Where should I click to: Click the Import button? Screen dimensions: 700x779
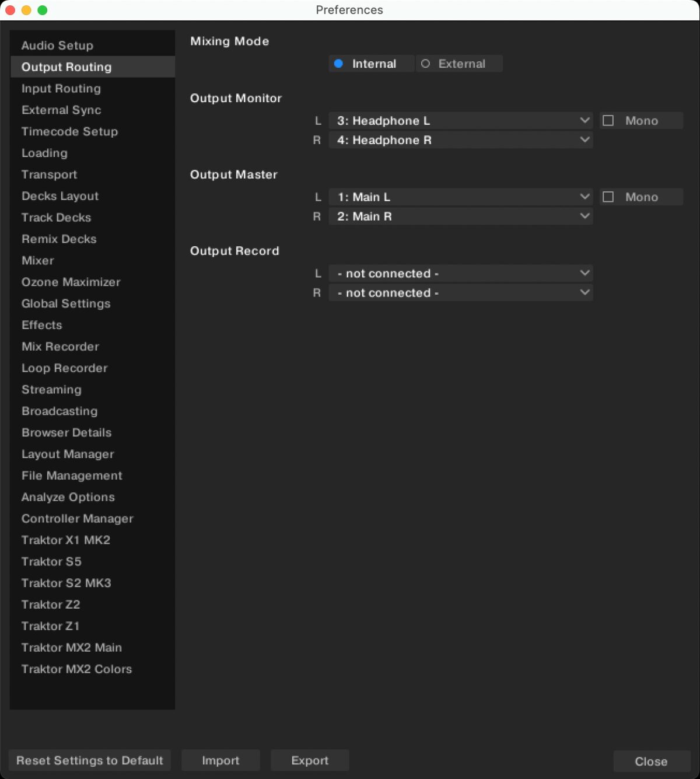coord(220,760)
